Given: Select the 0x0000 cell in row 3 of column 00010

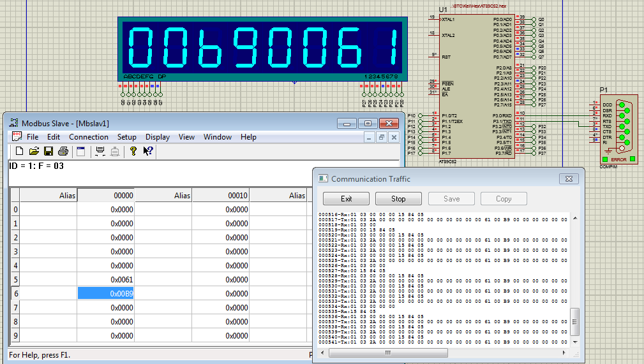Looking at the screenshot, I should 221,252.
